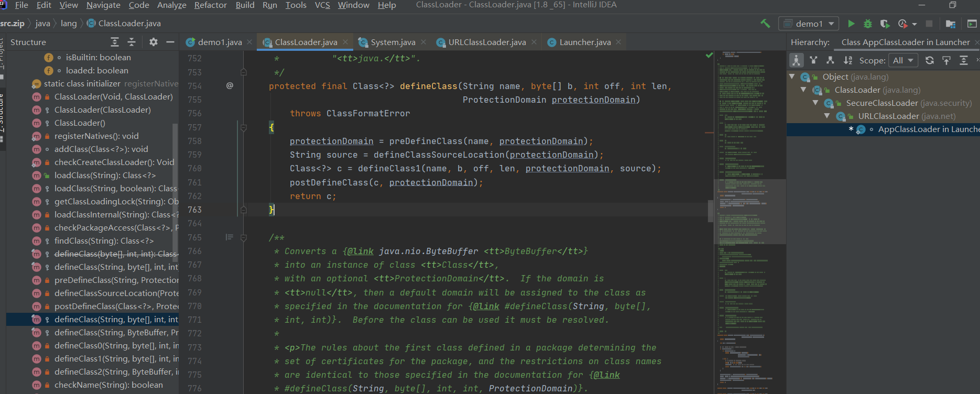
Task: Click the profiler run icon
Action: [x=902, y=24]
